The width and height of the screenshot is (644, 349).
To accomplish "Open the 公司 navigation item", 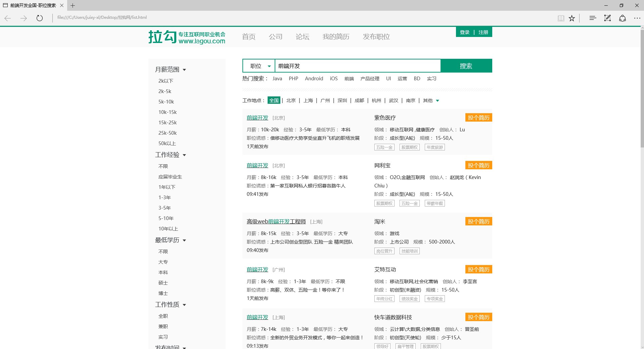I will coord(276,37).
